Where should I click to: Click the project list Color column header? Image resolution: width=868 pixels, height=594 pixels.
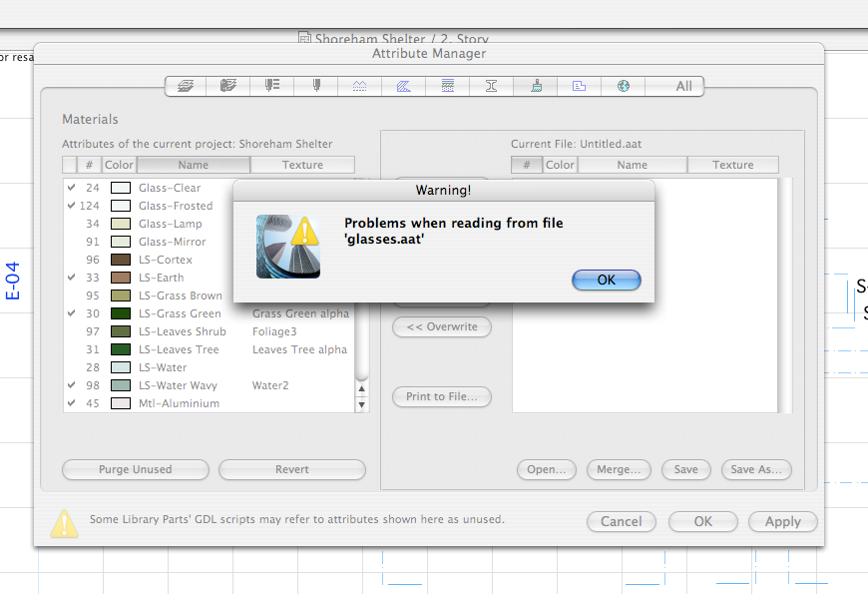coord(119,165)
